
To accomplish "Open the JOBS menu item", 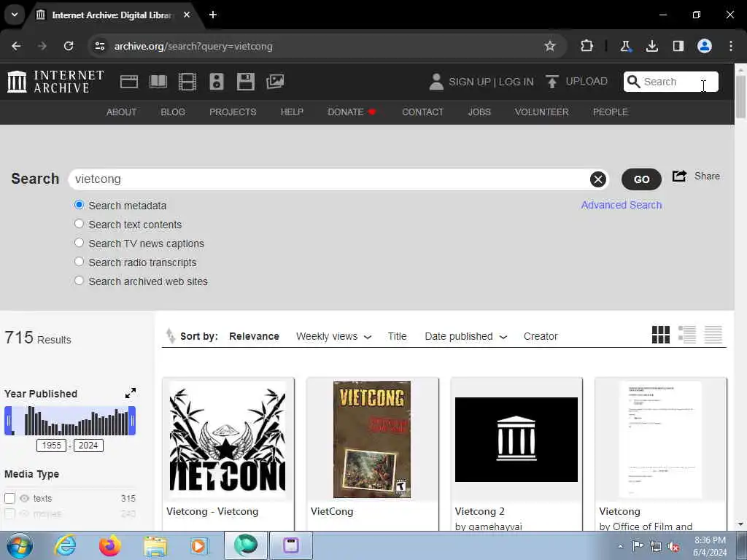I will (479, 112).
